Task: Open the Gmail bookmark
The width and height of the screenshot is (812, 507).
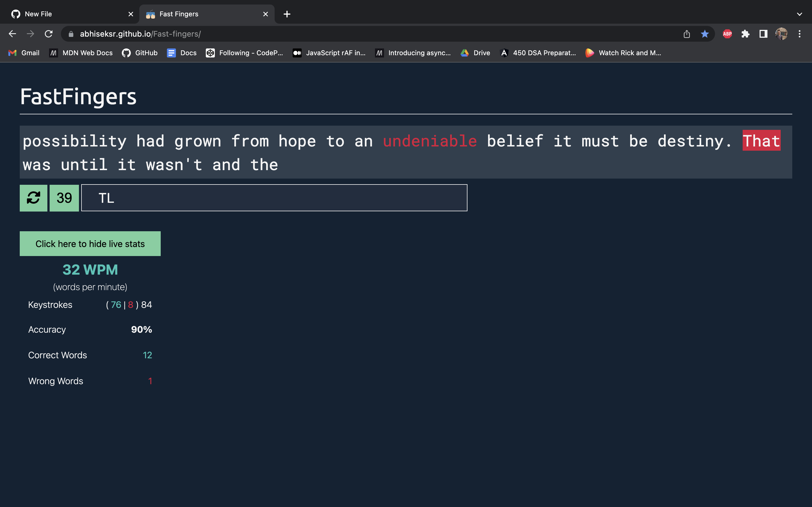Action: click(23, 53)
